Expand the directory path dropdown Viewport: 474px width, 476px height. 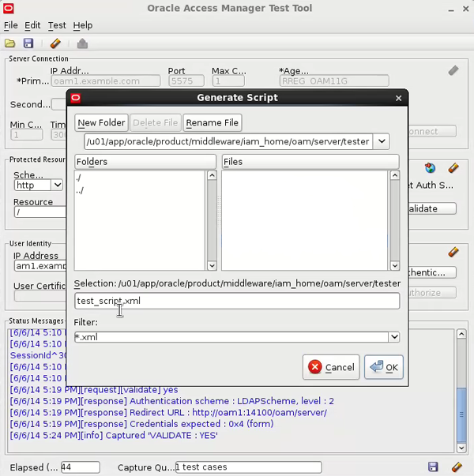click(x=382, y=141)
